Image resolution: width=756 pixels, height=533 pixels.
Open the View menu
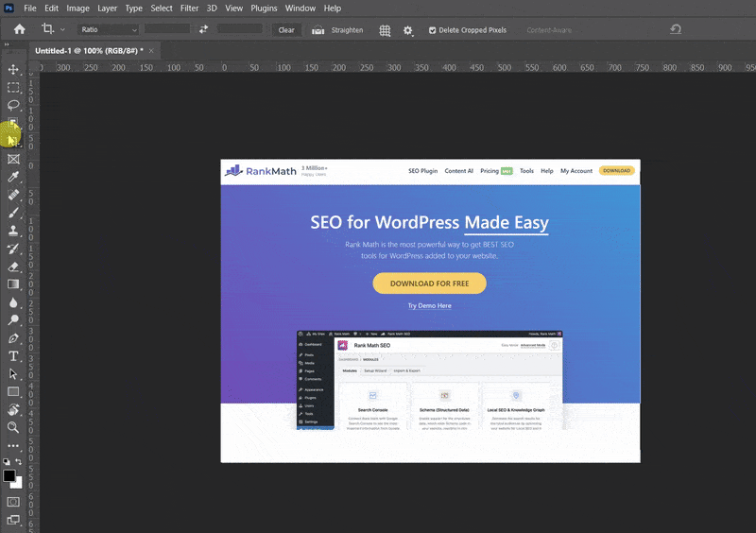click(x=233, y=9)
